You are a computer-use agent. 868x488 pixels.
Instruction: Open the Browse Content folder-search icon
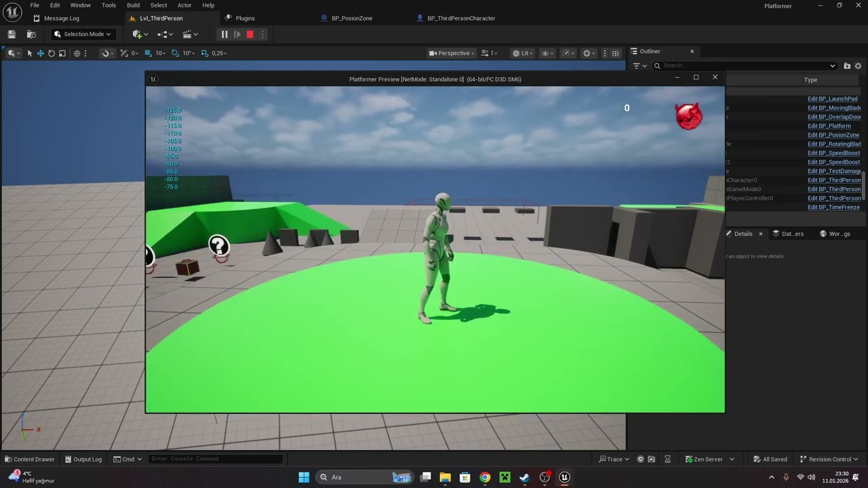click(31, 34)
